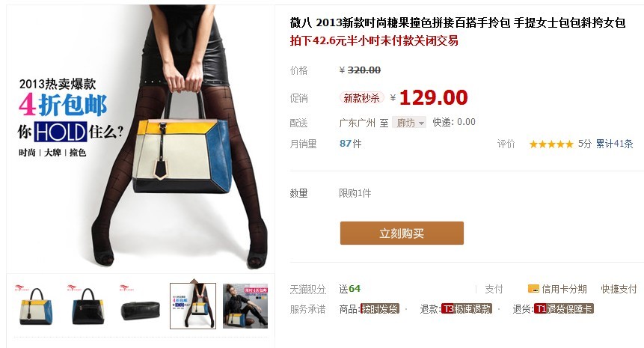
Task: Click the five-star rating icons
Action: [x=551, y=144]
